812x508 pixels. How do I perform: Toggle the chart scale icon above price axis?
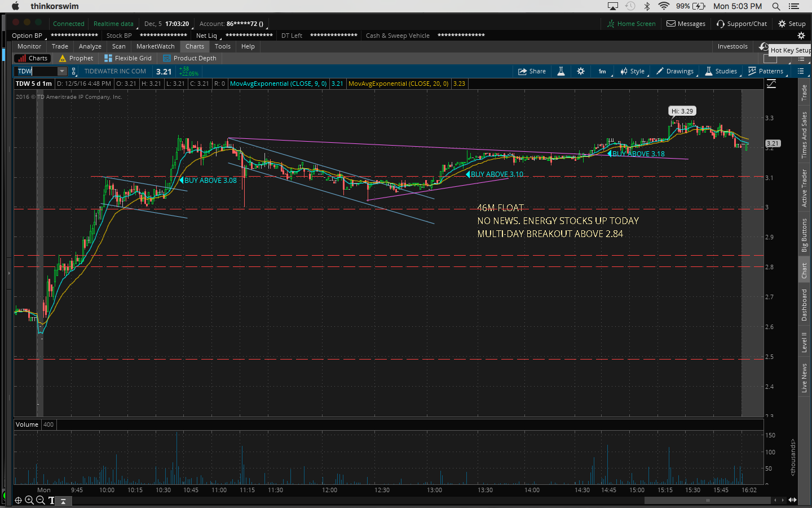[x=771, y=84]
